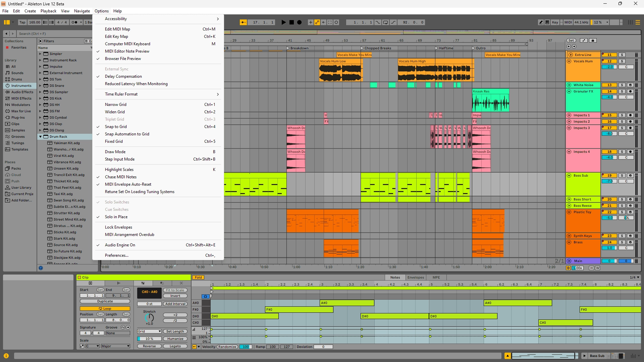
Task: Toggle Delay Compensation option
Action: pos(158,76)
